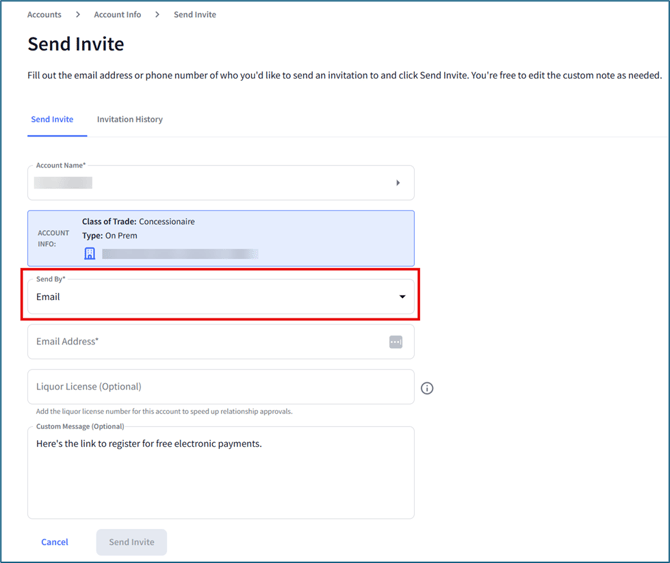Click into the Liquor License field
Viewport: 670px width, 563px height.
tap(220, 387)
